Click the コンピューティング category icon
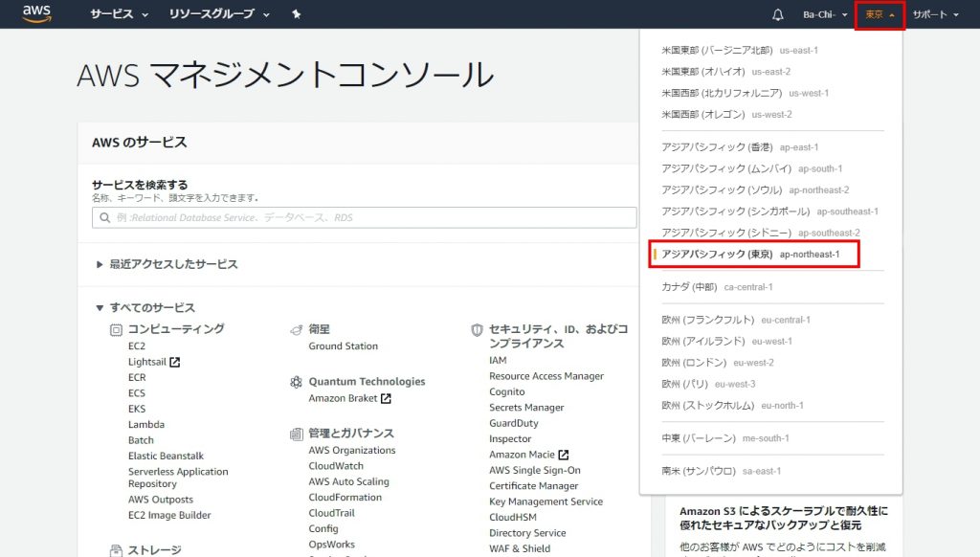The image size is (980, 557). pyautogui.click(x=116, y=329)
